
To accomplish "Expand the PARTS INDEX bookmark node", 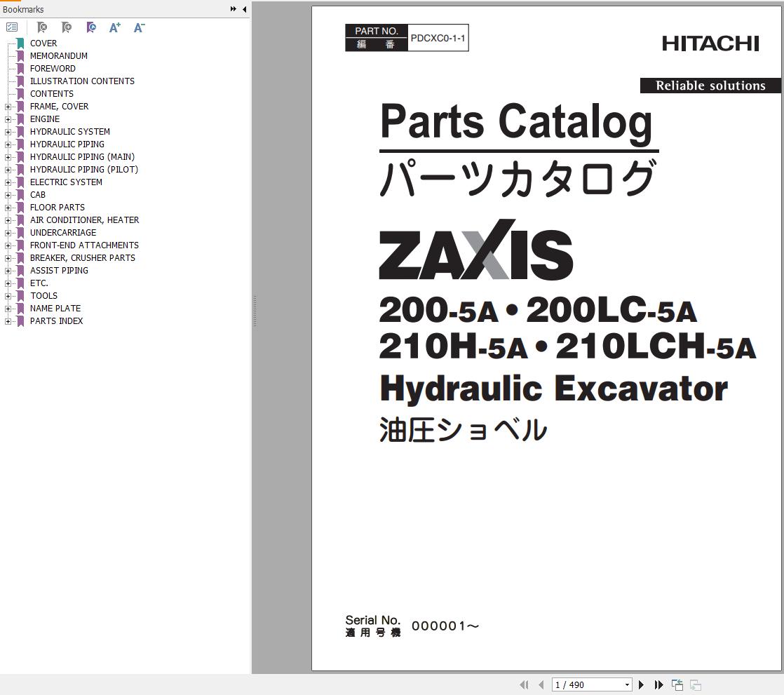I will [8, 321].
